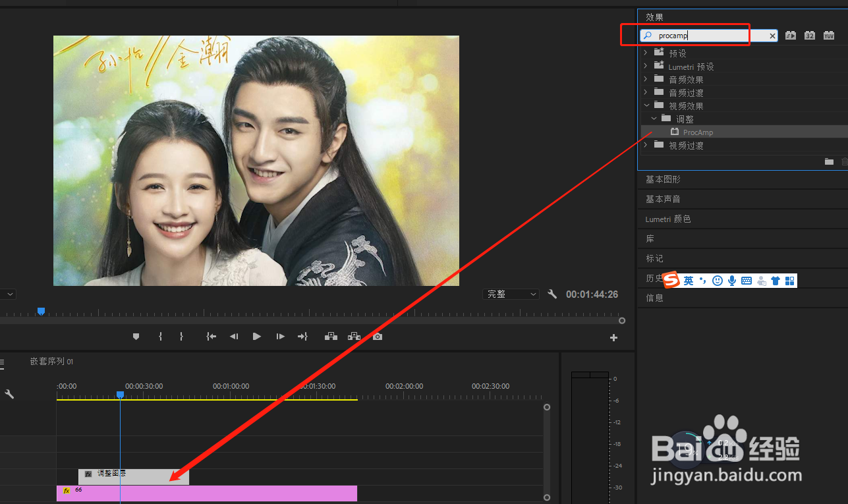The width and height of the screenshot is (848, 504).
Task: Open the 效果 panel tab
Action: (x=655, y=17)
